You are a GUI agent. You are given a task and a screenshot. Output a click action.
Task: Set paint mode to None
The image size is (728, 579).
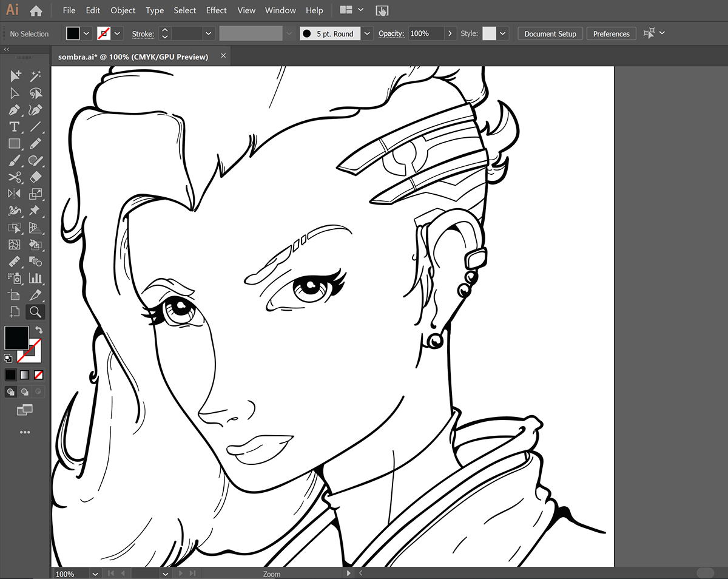click(39, 374)
